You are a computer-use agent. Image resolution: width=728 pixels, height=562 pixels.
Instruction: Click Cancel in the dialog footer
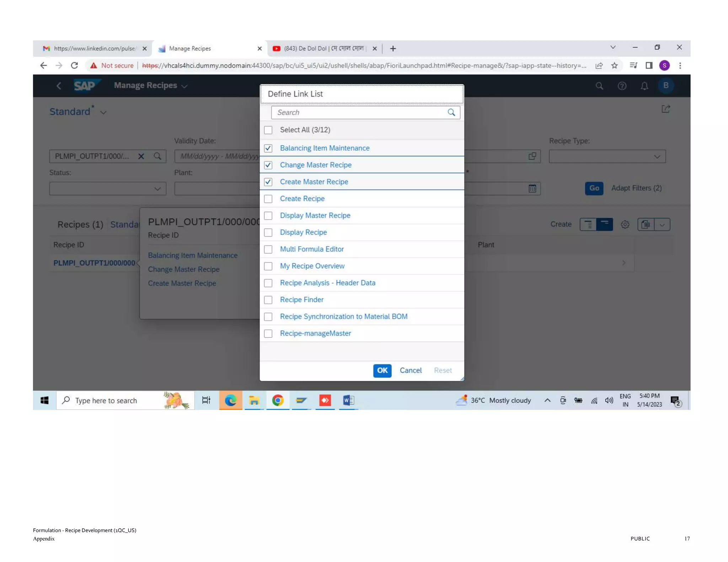point(411,370)
